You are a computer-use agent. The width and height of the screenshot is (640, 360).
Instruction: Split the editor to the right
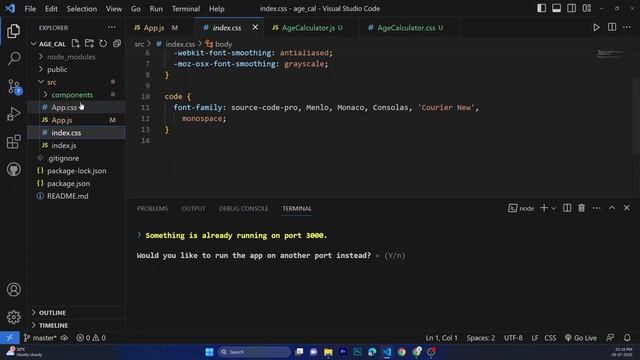click(x=612, y=27)
